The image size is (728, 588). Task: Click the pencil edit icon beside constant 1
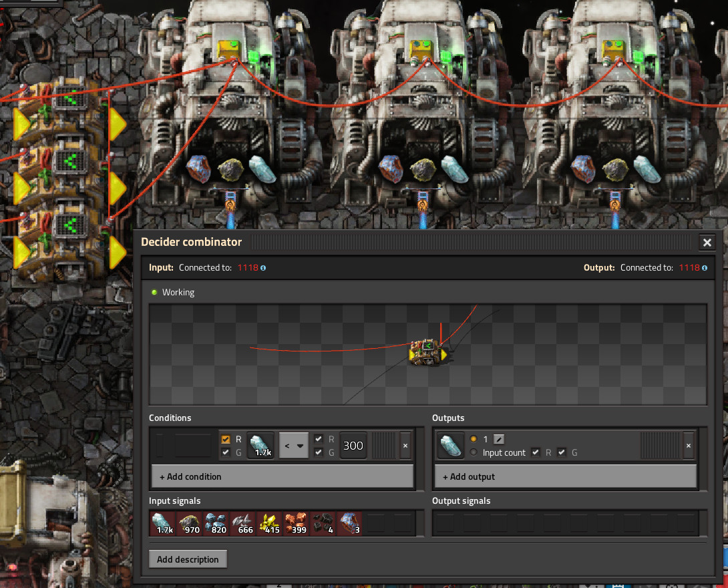[x=499, y=439]
